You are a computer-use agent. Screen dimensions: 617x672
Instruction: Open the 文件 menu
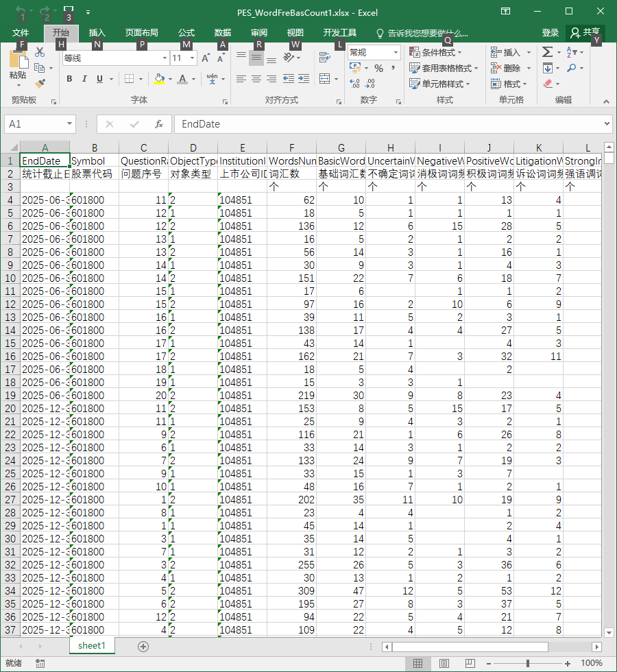click(x=21, y=33)
